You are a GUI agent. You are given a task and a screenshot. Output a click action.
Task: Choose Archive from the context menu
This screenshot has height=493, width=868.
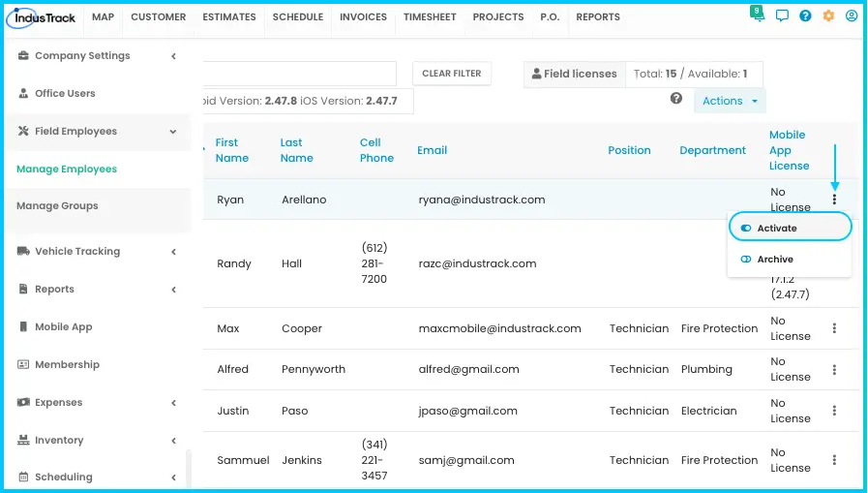click(x=790, y=260)
